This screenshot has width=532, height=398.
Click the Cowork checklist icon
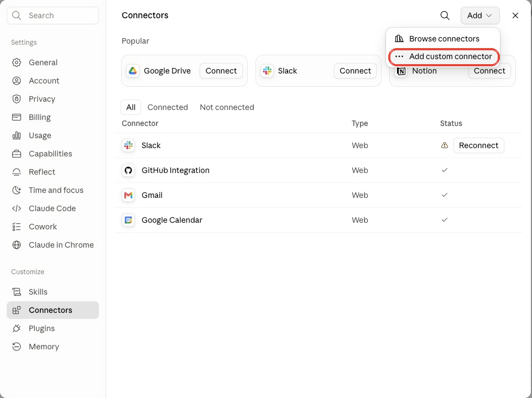pos(16,227)
